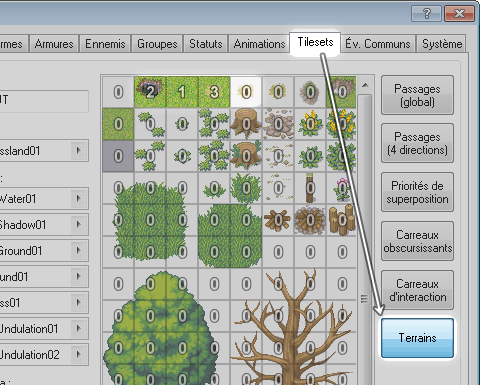Image resolution: width=480 pixels, height=385 pixels.
Task: Open the Système tab
Action: [x=442, y=44]
